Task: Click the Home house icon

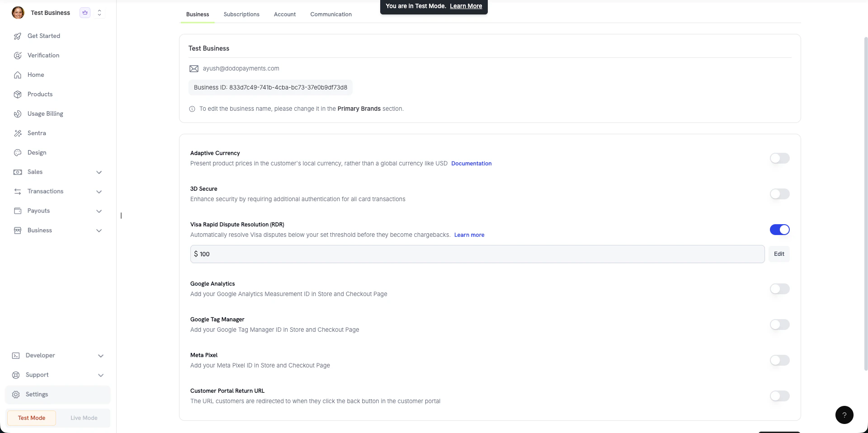Action: pos(18,75)
